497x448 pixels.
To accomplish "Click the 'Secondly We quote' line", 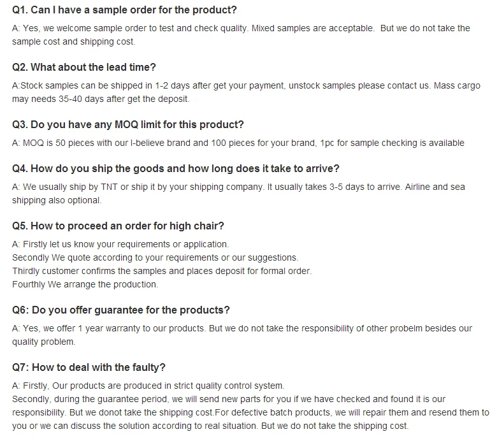I will tap(155, 257).
